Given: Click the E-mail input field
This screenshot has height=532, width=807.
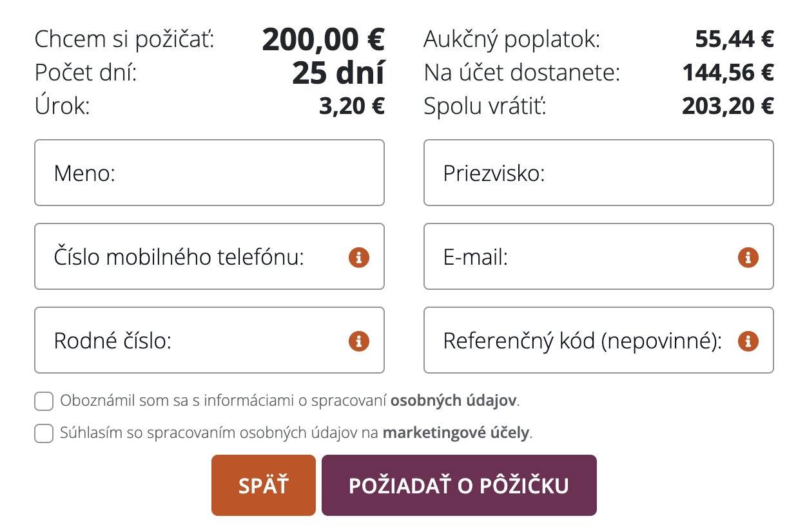Looking at the screenshot, I should (580, 257).
